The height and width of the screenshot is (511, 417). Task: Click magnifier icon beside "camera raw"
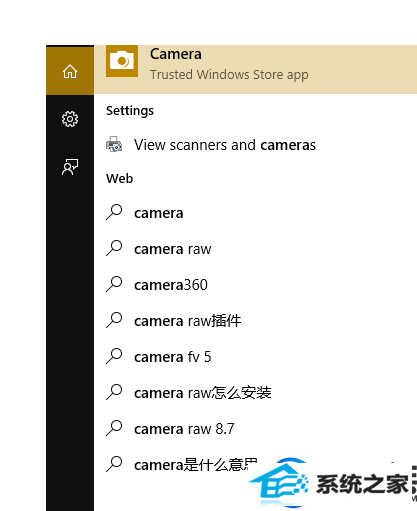tap(114, 248)
